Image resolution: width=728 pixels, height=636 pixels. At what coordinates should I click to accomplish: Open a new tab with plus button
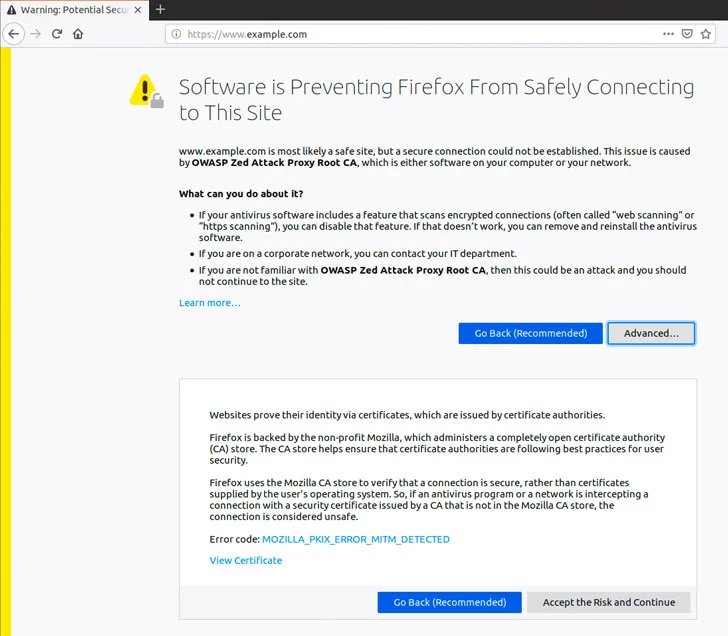tap(160, 9)
